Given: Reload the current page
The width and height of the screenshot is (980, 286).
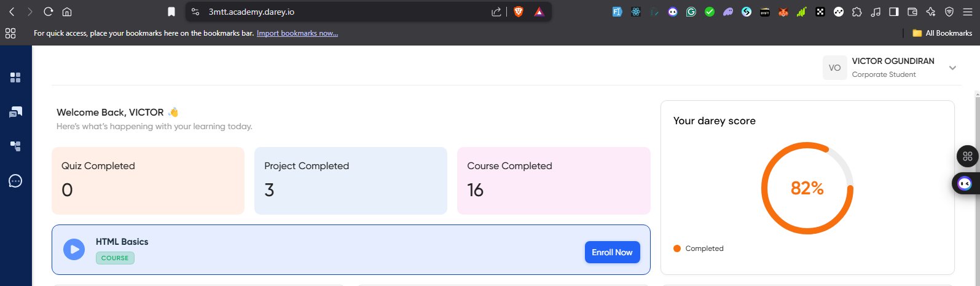Looking at the screenshot, I should click(49, 12).
